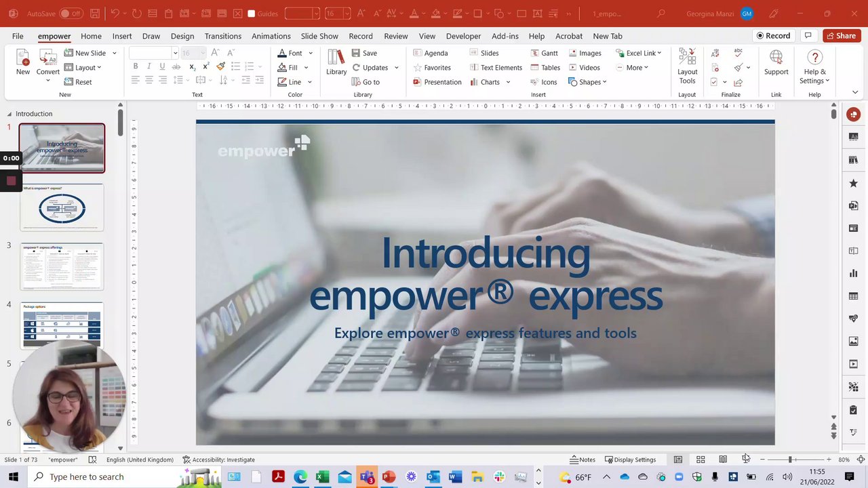Click the Undo arrow in title bar
The height and width of the screenshot is (488, 868).
(x=115, y=14)
